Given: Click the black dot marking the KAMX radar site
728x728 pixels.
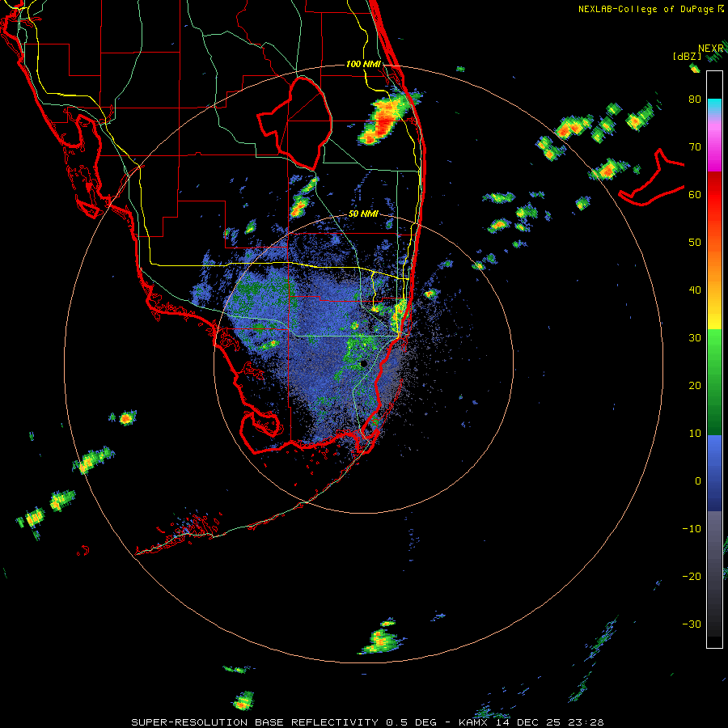Looking at the screenshot, I should click(x=364, y=363).
